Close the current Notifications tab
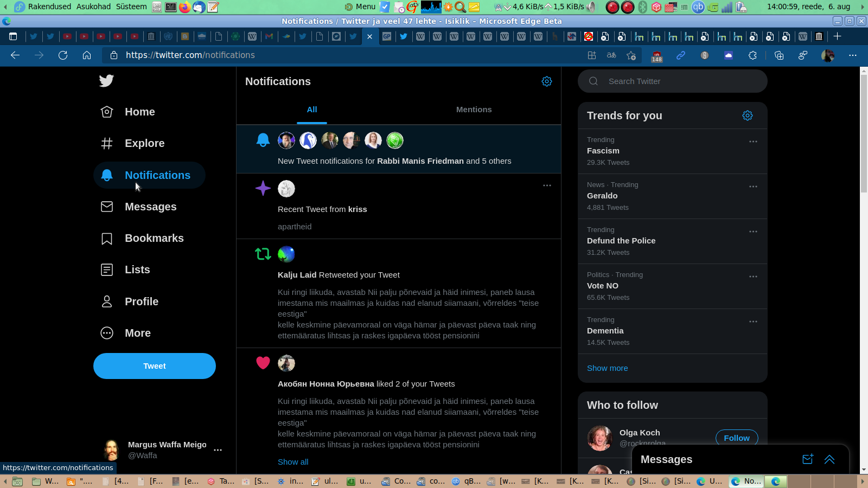 pos(369,36)
